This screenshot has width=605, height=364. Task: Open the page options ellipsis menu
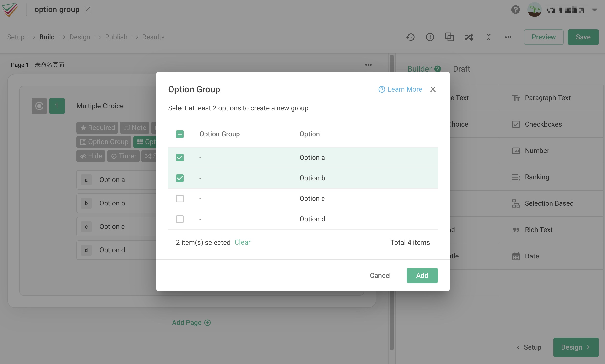click(368, 65)
